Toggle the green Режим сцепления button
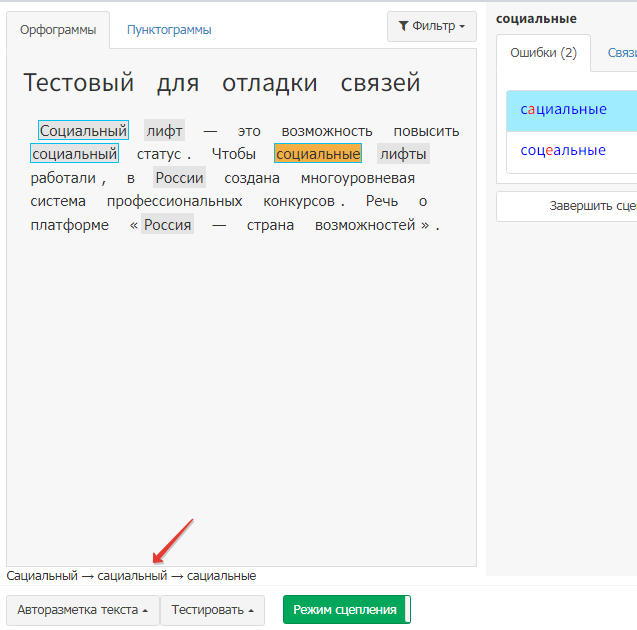Viewport: 637px width, 630px height. [346, 610]
